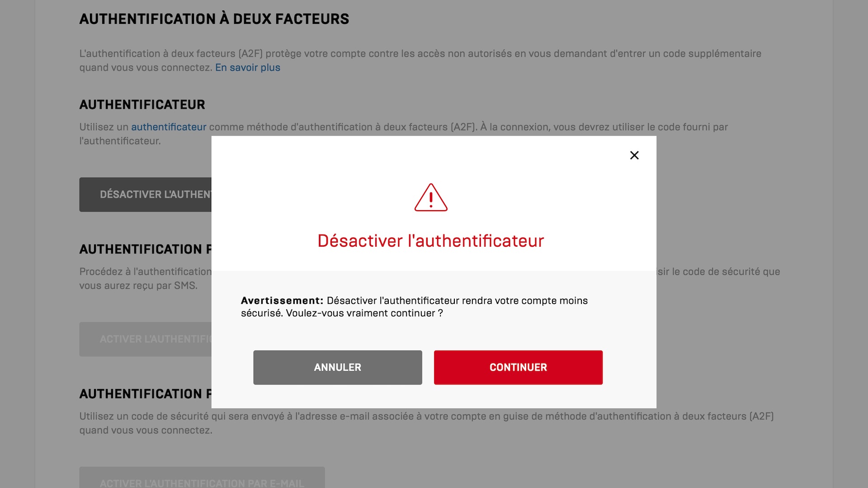
Task: Click the text ending in "reçu par SMS."
Action: click(x=138, y=286)
